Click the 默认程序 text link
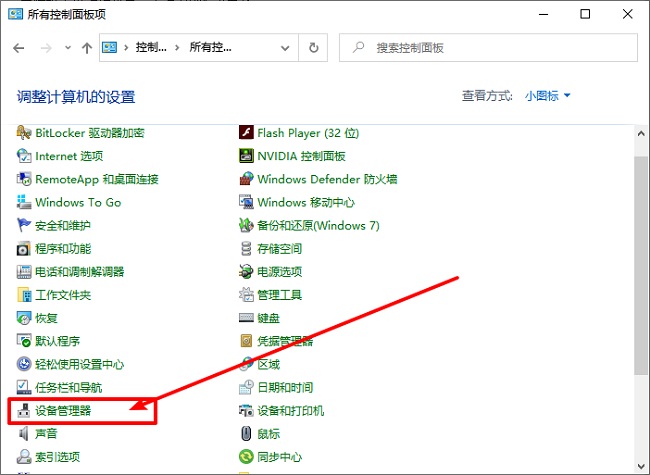The width and height of the screenshot is (650, 475). click(x=57, y=341)
